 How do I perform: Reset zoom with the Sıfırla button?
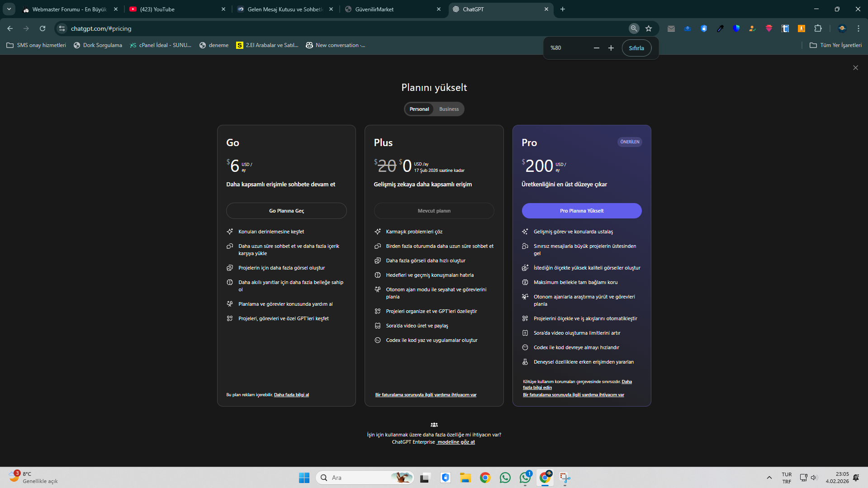pos(636,48)
